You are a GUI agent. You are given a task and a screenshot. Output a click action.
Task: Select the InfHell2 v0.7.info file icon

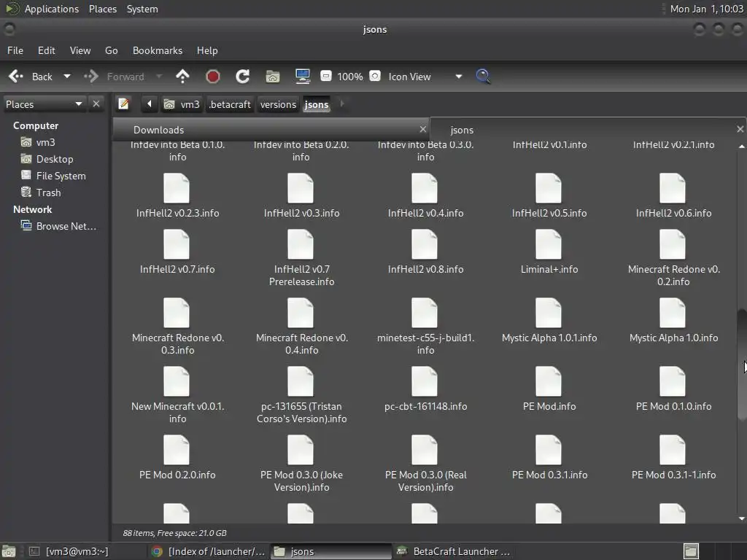point(177,245)
